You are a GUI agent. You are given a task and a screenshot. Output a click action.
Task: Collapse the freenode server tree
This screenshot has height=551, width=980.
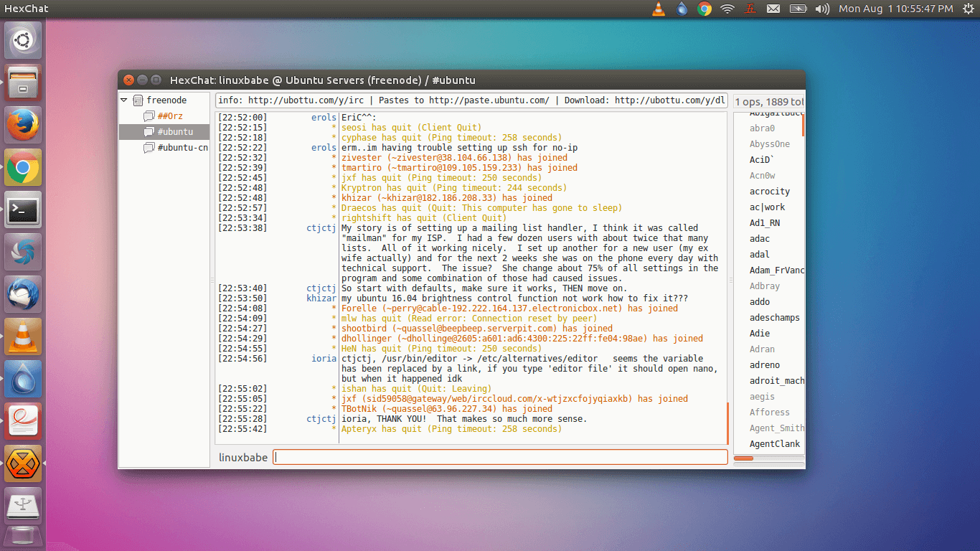click(124, 100)
